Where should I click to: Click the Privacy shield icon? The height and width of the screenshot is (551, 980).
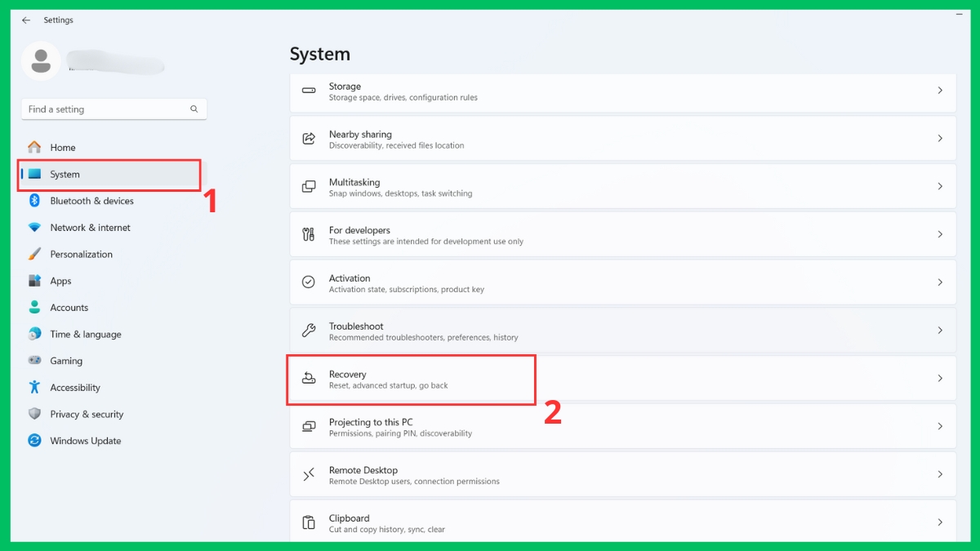(x=34, y=414)
